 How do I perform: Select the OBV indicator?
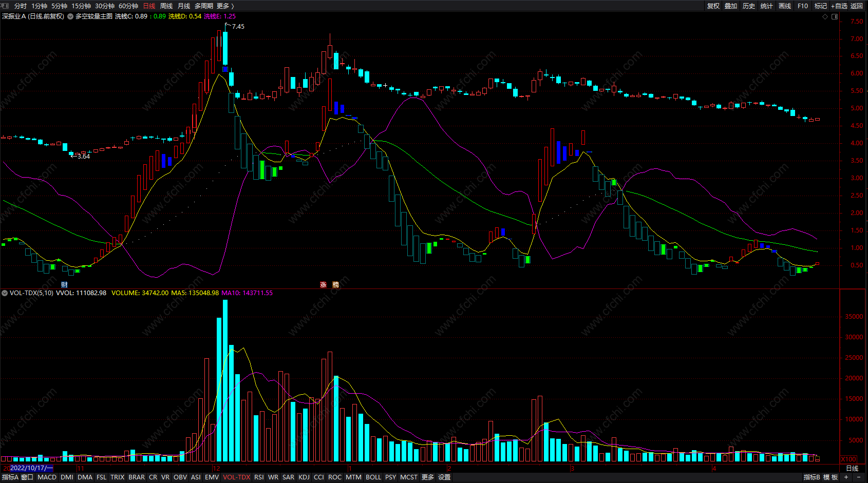click(180, 477)
